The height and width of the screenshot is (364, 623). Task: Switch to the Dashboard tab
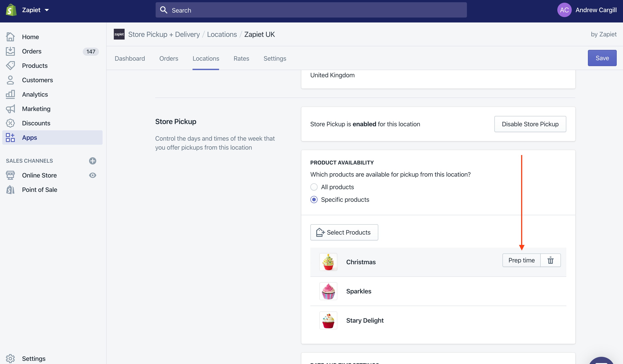point(130,58)
